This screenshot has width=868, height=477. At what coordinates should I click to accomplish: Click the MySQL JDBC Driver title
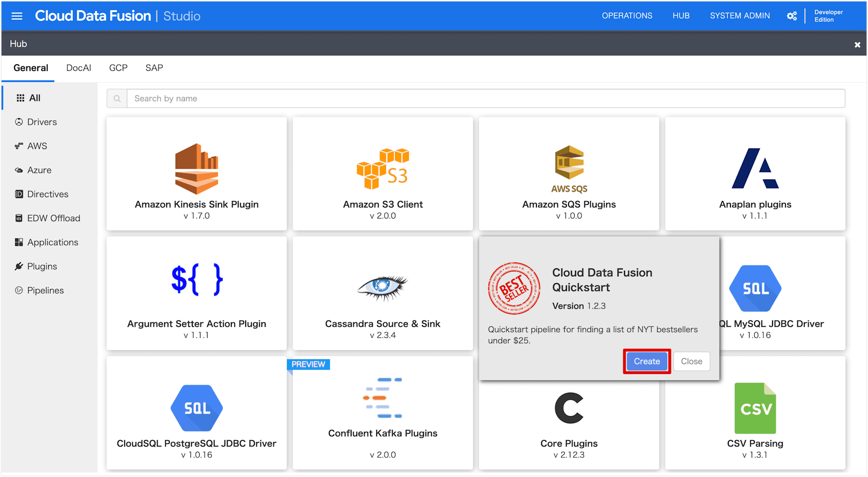tap(772, 324)
